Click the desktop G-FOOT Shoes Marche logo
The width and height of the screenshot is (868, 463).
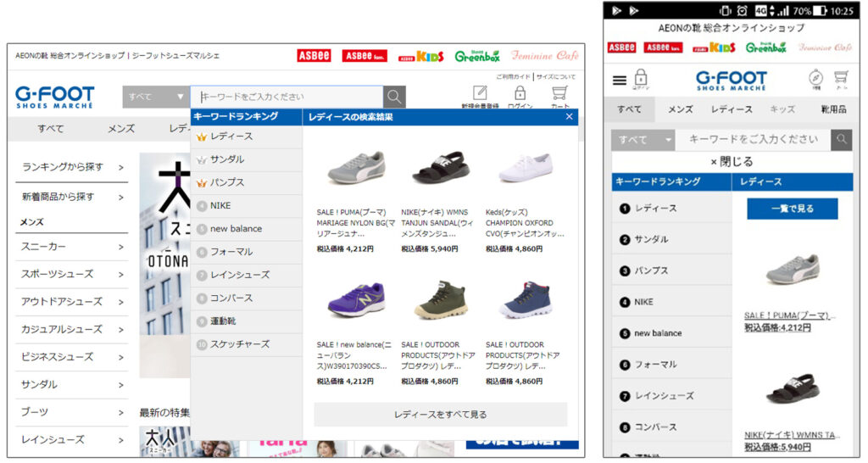55,97
